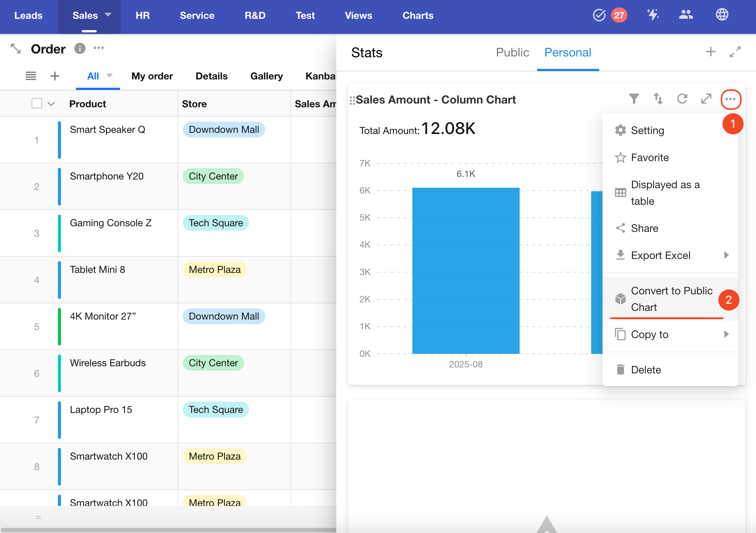The width and height of the screenshot is (756, 533).
Task: Open the AI sparkle assistant icon
Action: [x=653, y=15]
